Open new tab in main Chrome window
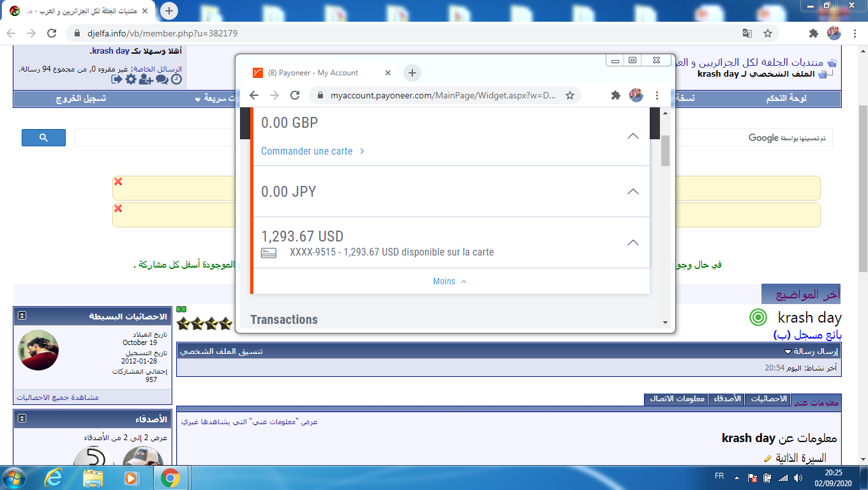The height and width of the screenshot is (490, 868). click(168, 11)
